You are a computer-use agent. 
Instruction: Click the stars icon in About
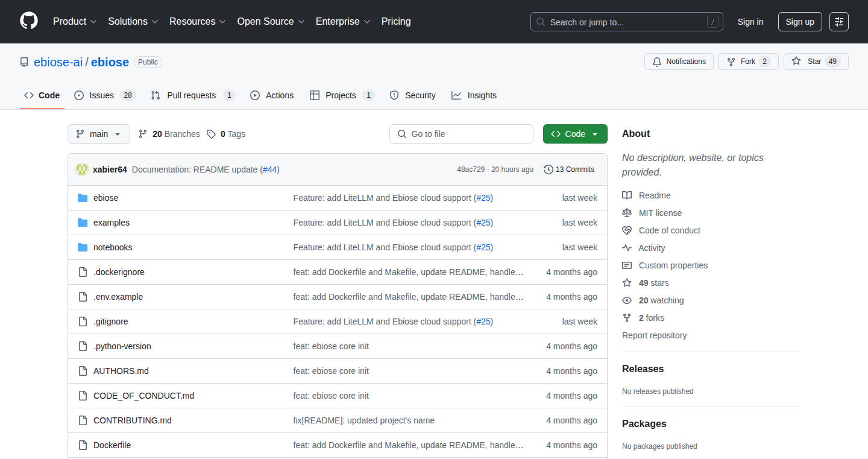click(x=627, y=283)
